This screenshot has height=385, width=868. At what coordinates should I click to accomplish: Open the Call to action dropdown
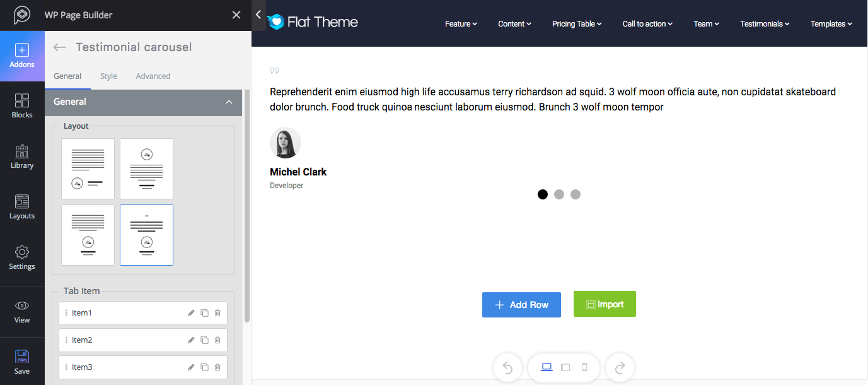pos(647,24)
